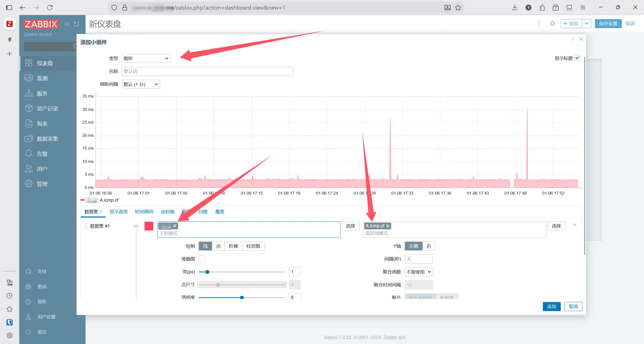Click the dashboard gear settings icon
The image size is (644, 344).
click(552, 24)
